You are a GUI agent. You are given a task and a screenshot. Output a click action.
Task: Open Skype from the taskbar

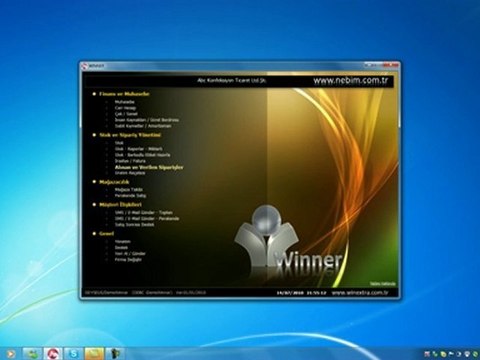click(x=74, y=353)
